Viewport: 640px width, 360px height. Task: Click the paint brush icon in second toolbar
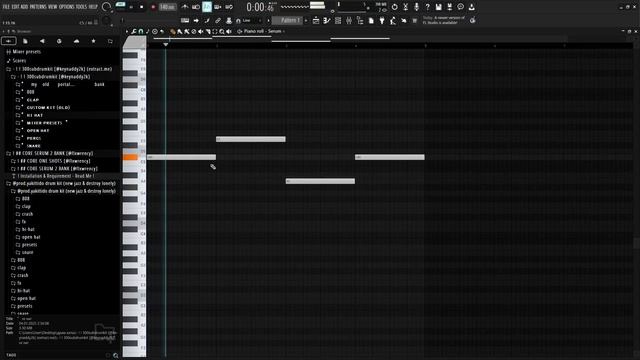point(207,20)
